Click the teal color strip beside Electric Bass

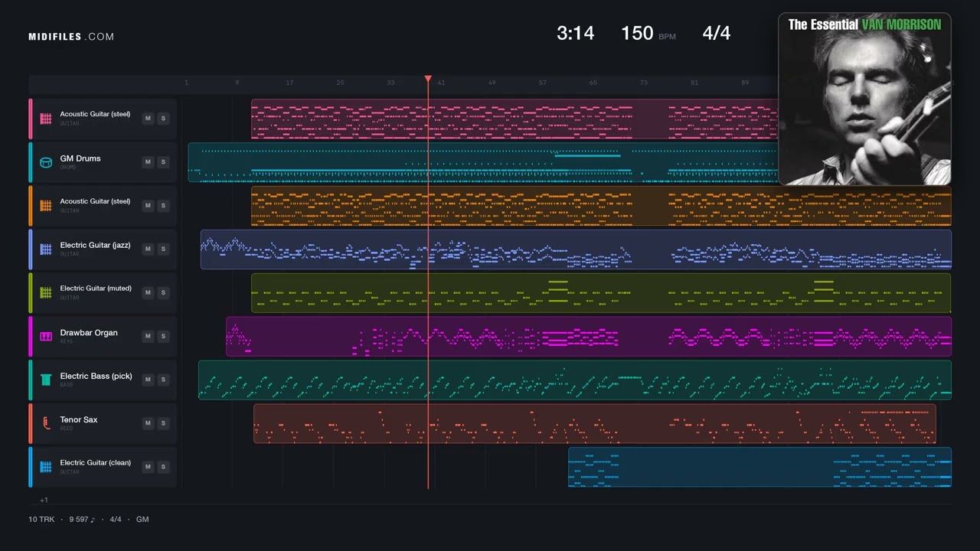pos(31,380)
